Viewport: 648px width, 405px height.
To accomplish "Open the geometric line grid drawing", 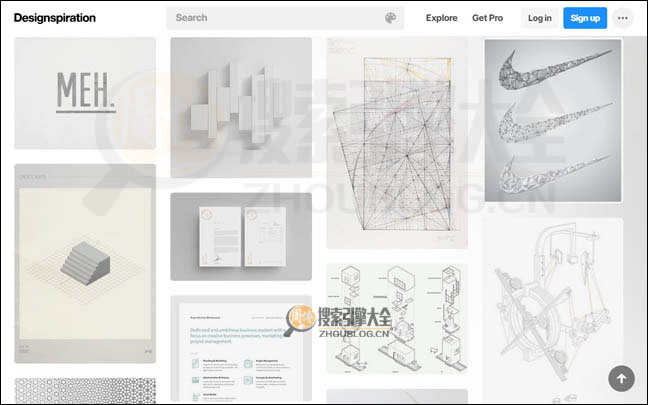I will click(x=397, y=143).
